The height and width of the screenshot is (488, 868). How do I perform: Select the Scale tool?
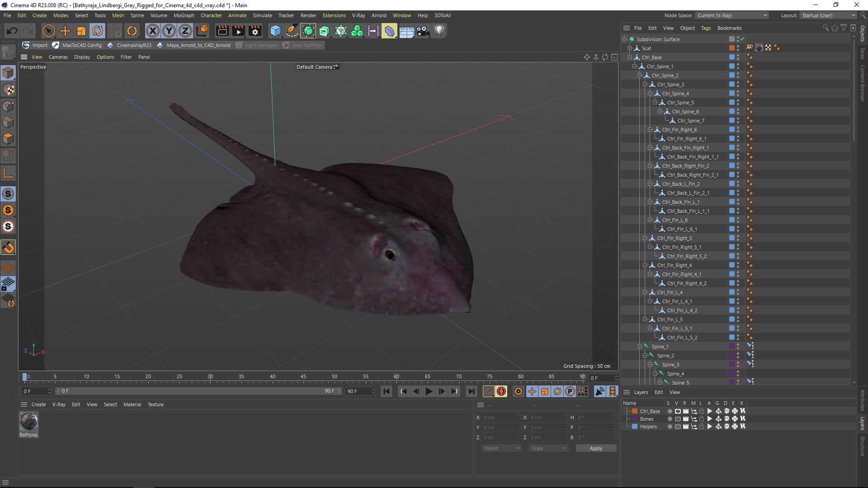81,31
